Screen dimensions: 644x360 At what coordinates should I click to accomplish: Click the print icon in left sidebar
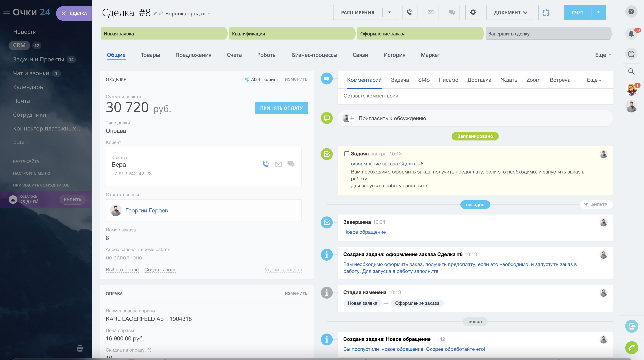click(x=80, y=348)
